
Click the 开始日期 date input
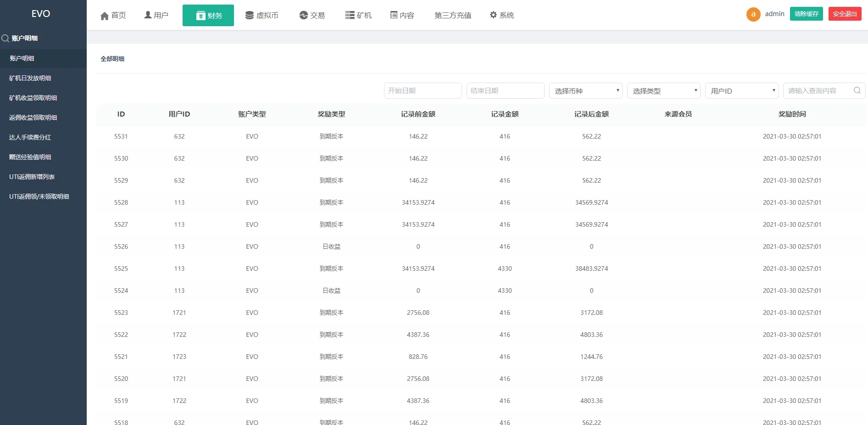[422, 90]
